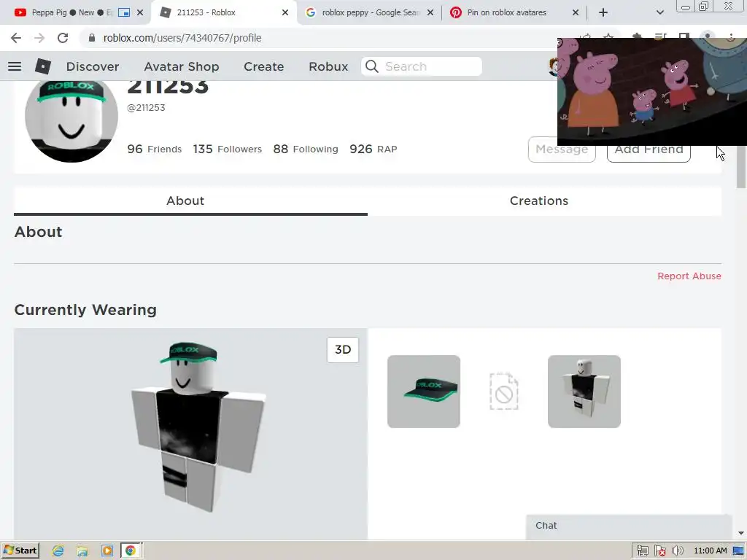This screenshot has height=560, width=747.
Task: Click the page vertical scrollbar thumb
Action: (x=741, y=167)
